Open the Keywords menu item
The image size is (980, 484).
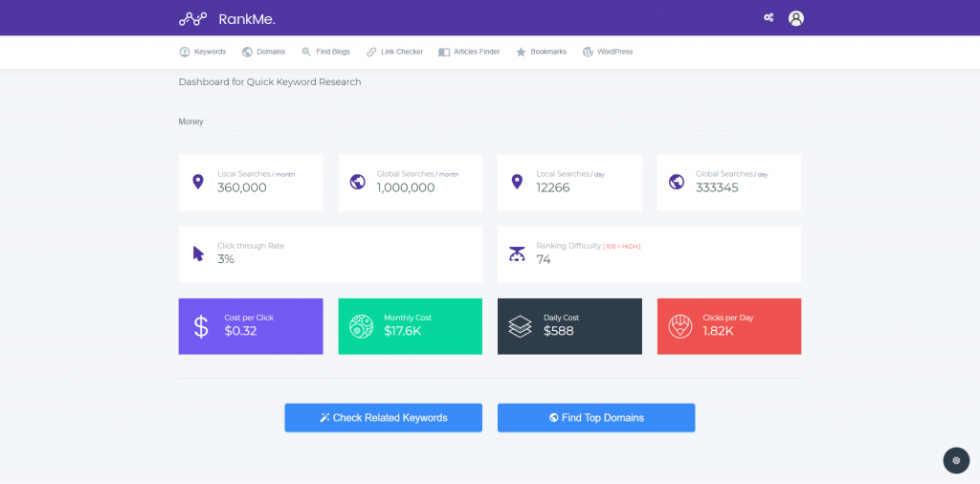[203, 52]
